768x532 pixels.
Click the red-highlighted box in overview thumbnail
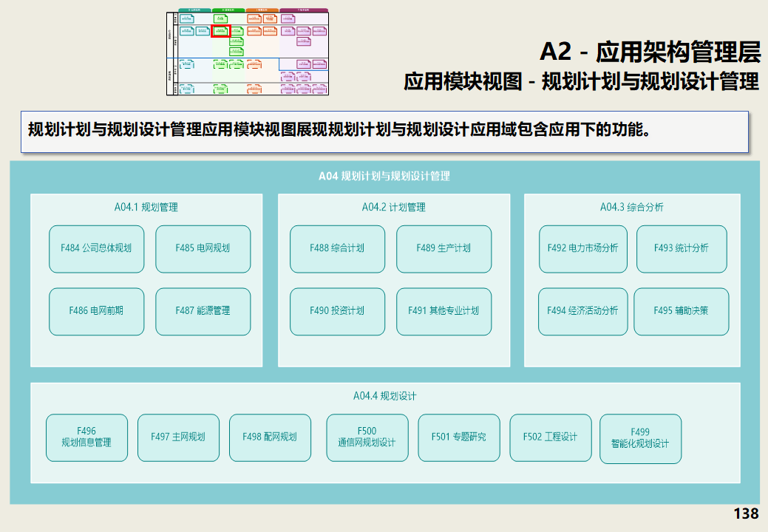click(x=221, y=31)
